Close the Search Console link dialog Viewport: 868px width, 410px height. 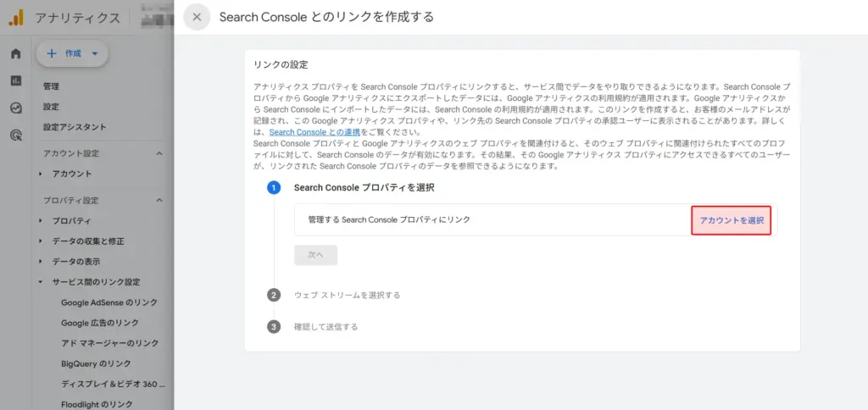point(197,17)
